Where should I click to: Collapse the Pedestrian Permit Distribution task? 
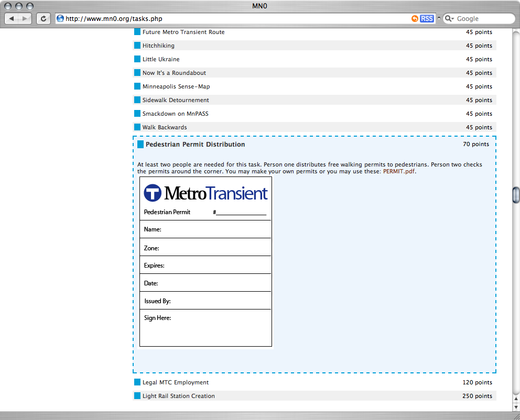pos(195,144)
